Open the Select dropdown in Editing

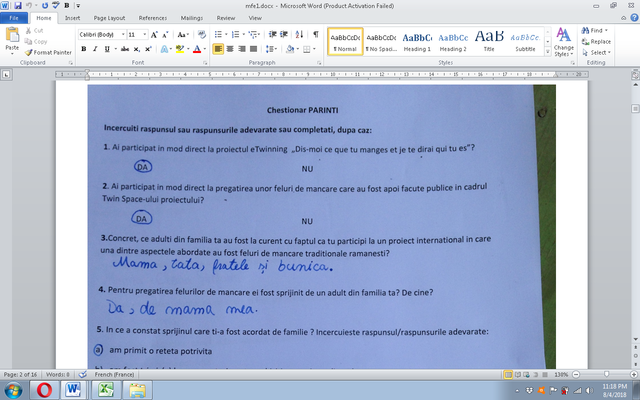click(596, 52)
